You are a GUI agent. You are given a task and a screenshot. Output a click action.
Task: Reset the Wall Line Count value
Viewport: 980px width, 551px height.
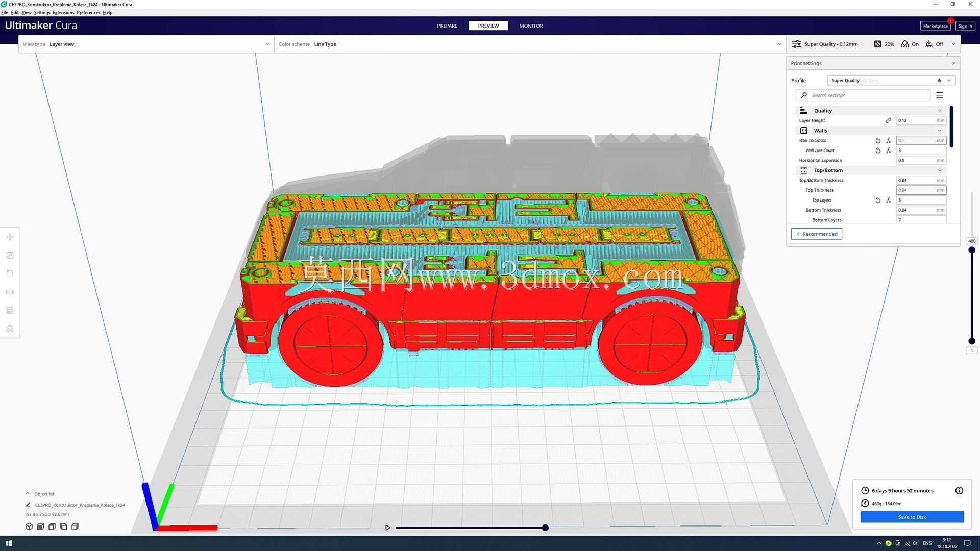(x=878, y=151)
